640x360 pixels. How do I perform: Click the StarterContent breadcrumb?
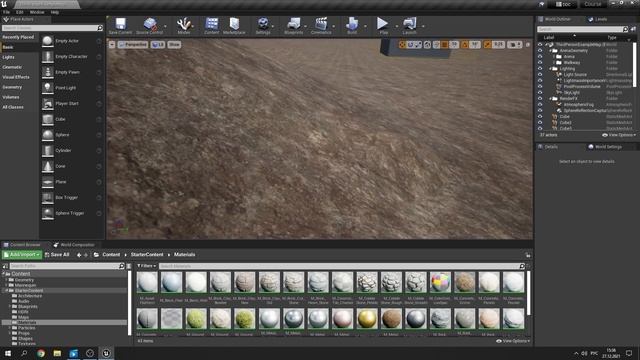tap(147, 255)
